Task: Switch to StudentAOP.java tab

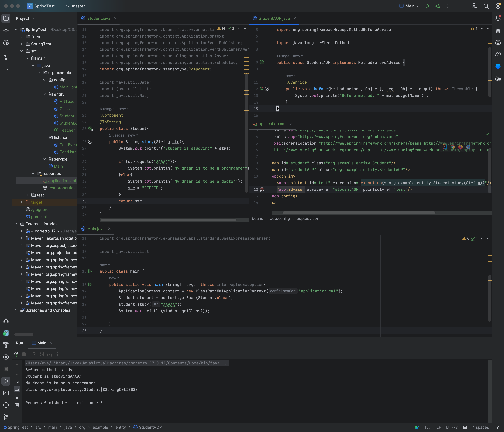Action: 274,18
